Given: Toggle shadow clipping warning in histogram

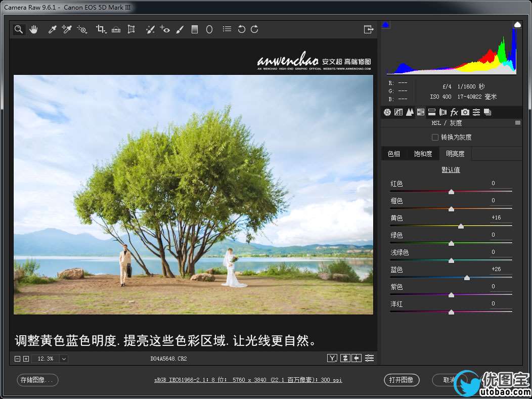Looking at the screenshot, I should coord(386,24).
